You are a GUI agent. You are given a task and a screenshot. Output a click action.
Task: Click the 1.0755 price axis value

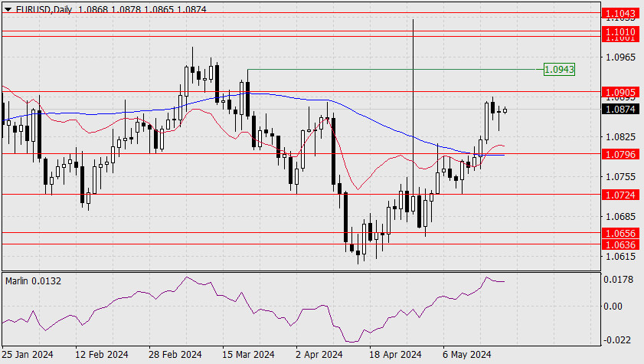pos(620,177)
